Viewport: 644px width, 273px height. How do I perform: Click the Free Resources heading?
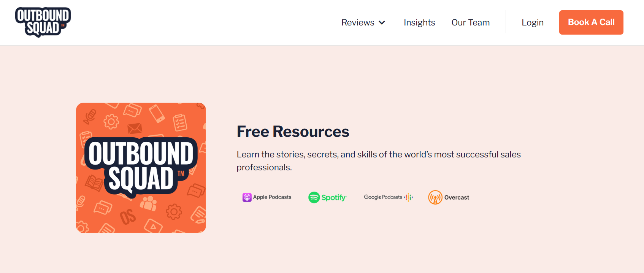coord(293,132)
